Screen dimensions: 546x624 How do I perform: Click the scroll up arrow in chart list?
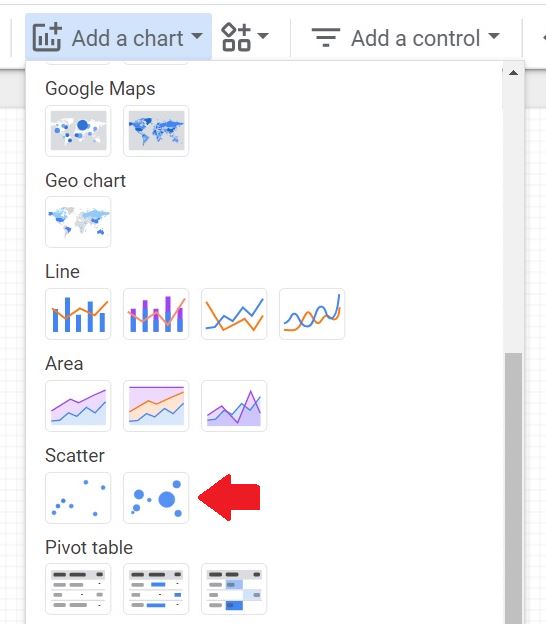[x=513, y=73]
